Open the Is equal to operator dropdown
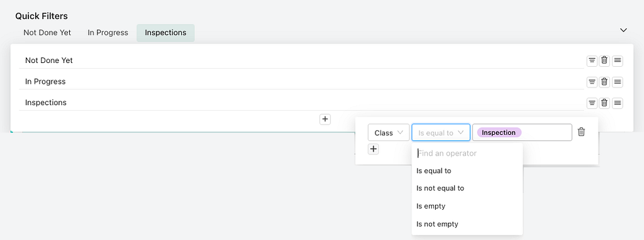 (x=441, y=132)
